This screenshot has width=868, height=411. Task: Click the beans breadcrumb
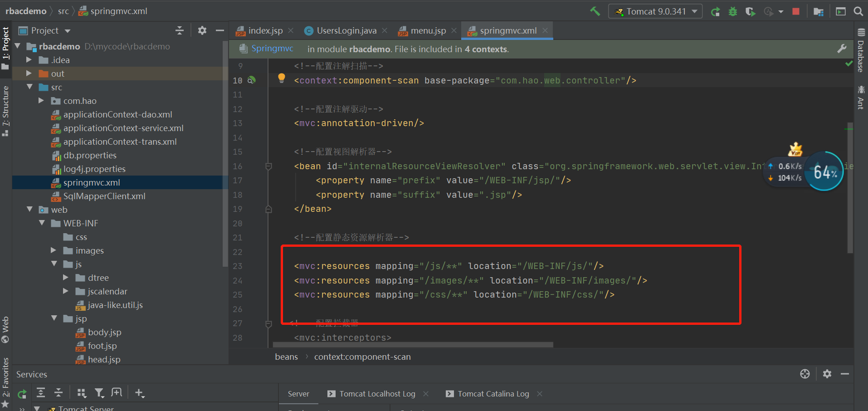(x=287, y=357)
